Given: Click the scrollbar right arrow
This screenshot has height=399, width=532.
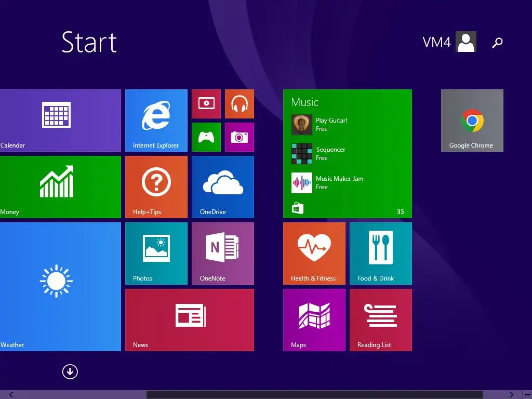Looking at the screenshot, I should (x=512, y=395).
